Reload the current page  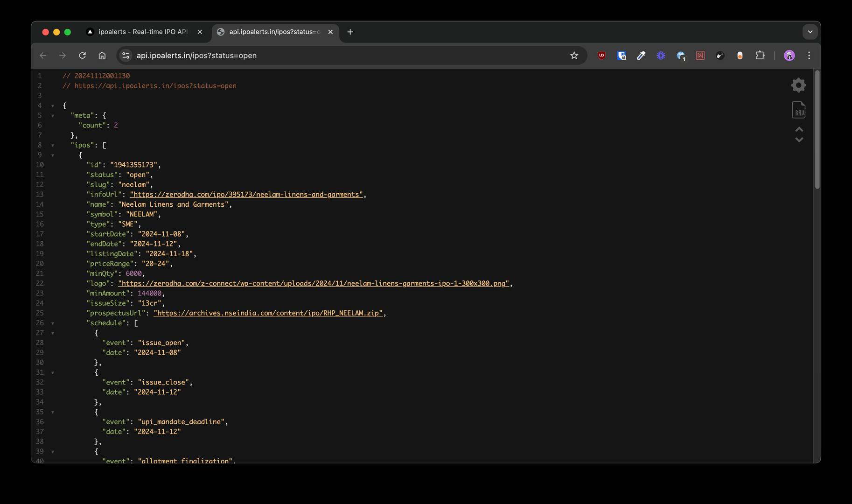pyautogui.click(x=83, y=55)
